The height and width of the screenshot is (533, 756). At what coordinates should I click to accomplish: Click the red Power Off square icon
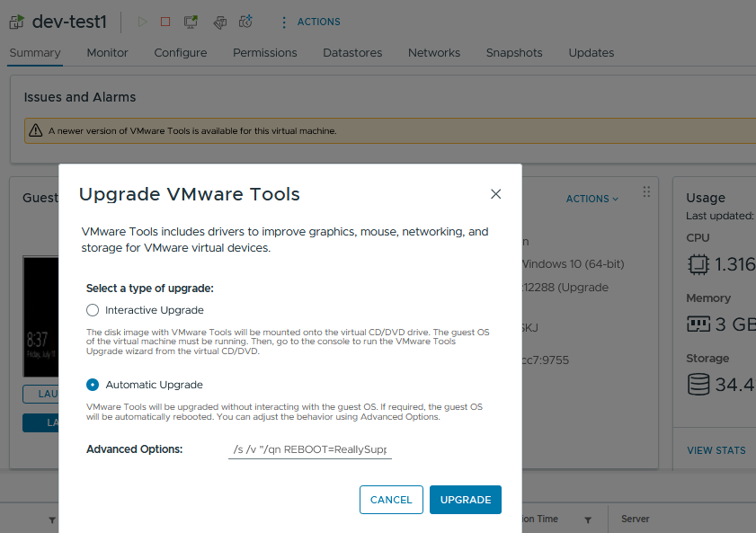click(x=165, y=22)
